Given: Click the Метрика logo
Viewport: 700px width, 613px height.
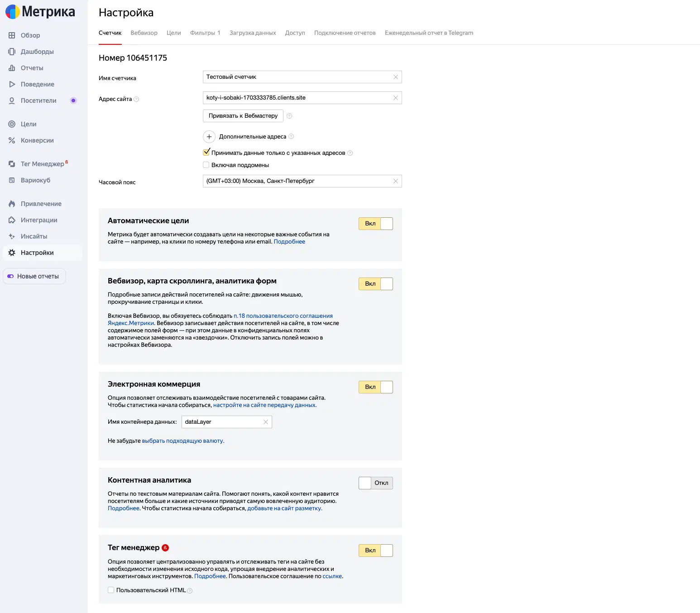Looking at the screenshot, I should click(x=40, y=12).
